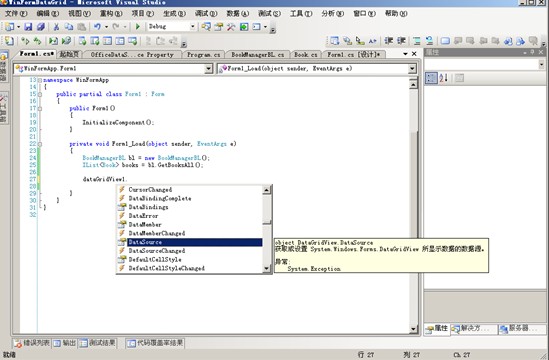This screenshot has height=360, width=549.
Task: Click the Display Word Completion icon
Action: click(372, 41)
